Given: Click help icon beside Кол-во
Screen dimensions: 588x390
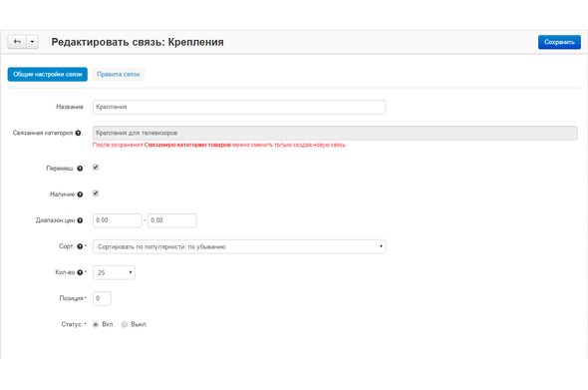Looking at the screenshot, I should pyautogui.click(x=80, y=272).
